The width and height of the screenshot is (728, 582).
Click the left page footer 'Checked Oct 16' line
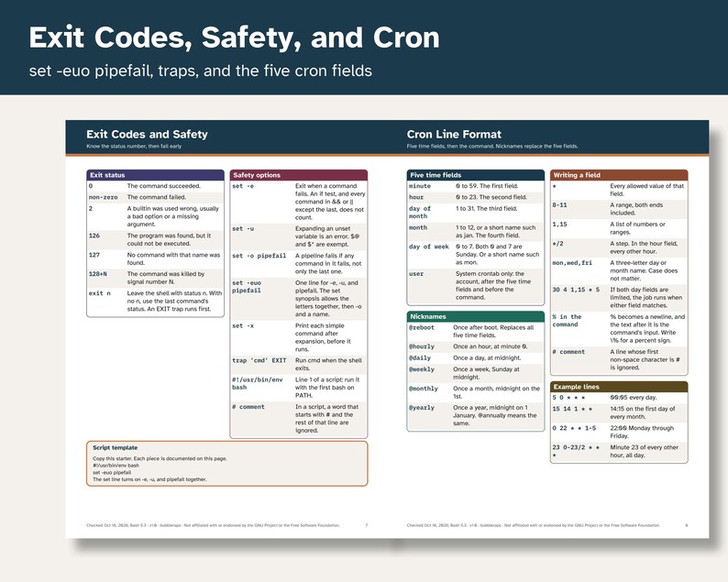[x=213, y=525]
